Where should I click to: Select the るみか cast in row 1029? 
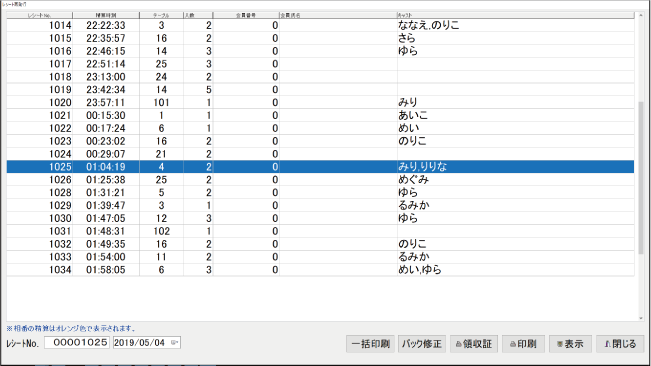(515, 205)
